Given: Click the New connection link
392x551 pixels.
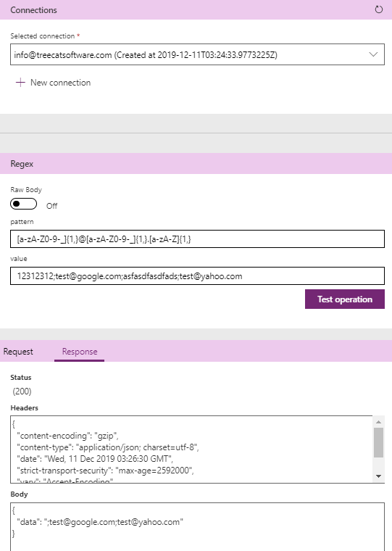Looking at the screenshot, I should click(x=60, y=83).
